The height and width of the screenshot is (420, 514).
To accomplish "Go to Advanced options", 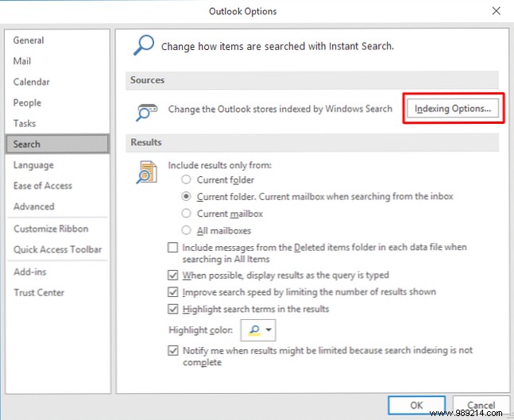I will (34, 206).
